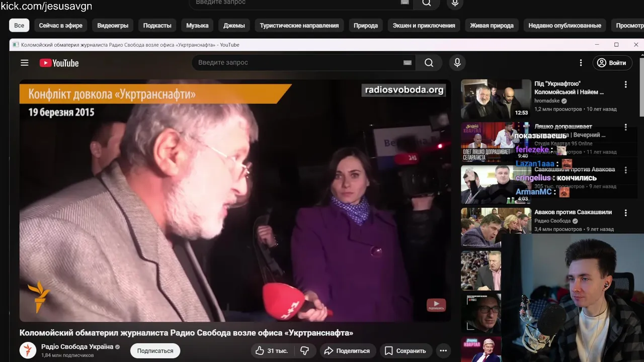Open the YouTube hamburger menu
The width and height of the screenshot is (644, 362).
[x=24, y=63]
